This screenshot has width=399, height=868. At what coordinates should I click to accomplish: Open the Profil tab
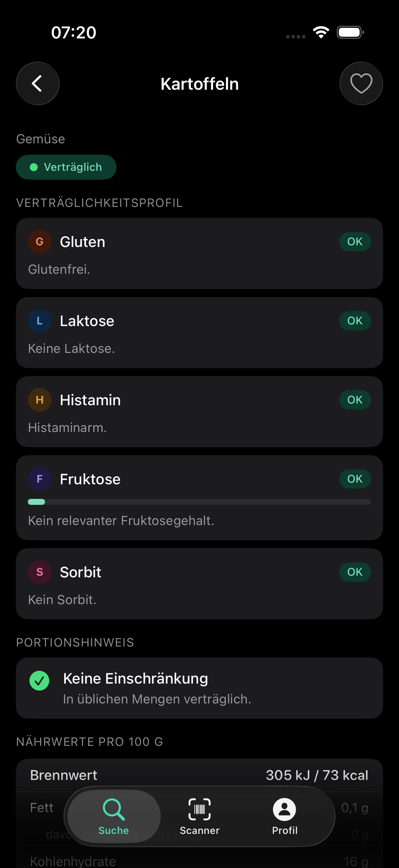tap(285, 816)
